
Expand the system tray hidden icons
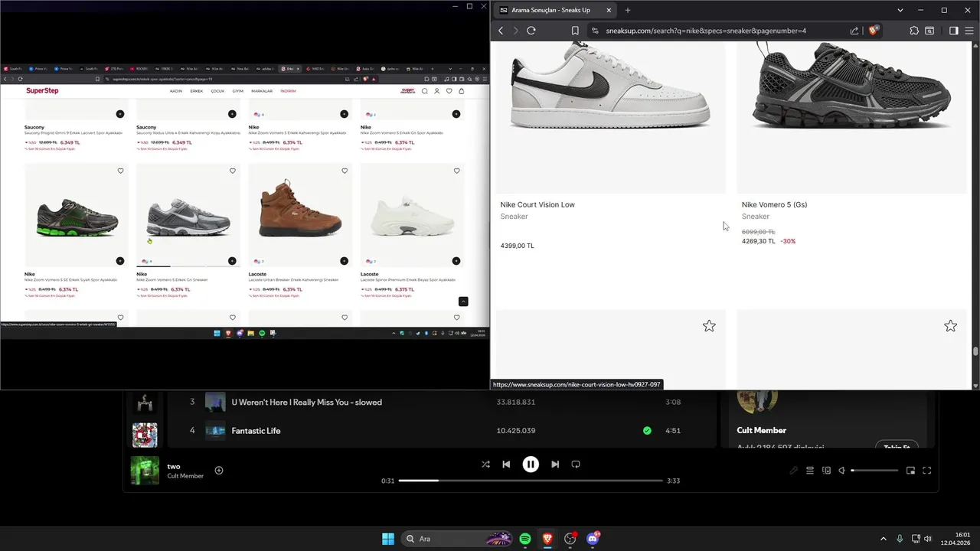[x=883, y=539]
